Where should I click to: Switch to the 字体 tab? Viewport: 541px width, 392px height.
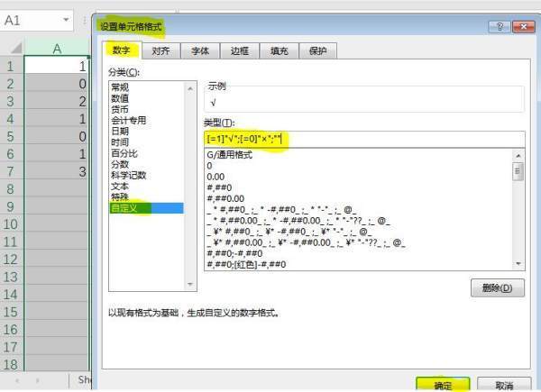(x=200, y=51)
